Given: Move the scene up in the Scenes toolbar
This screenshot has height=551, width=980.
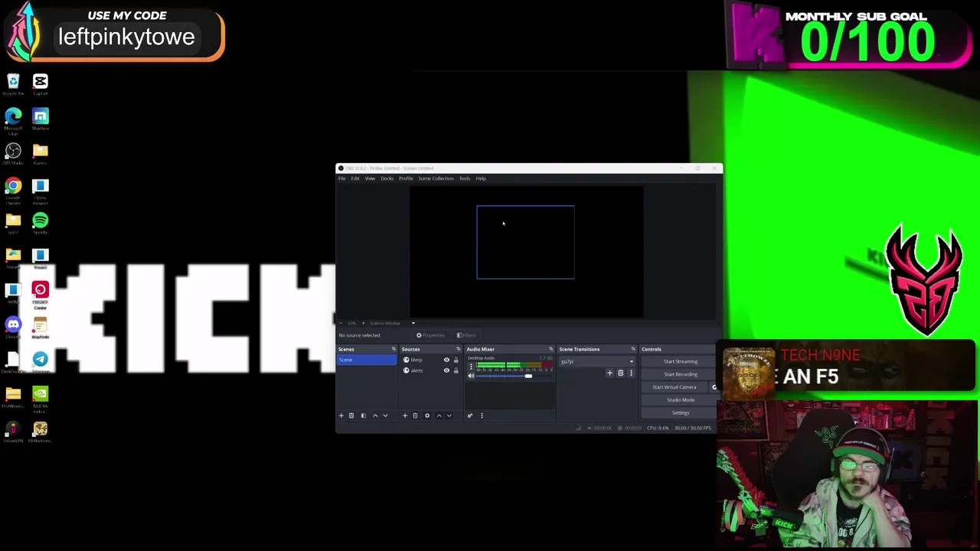Looking at the screenshot, I should (375, 416).
